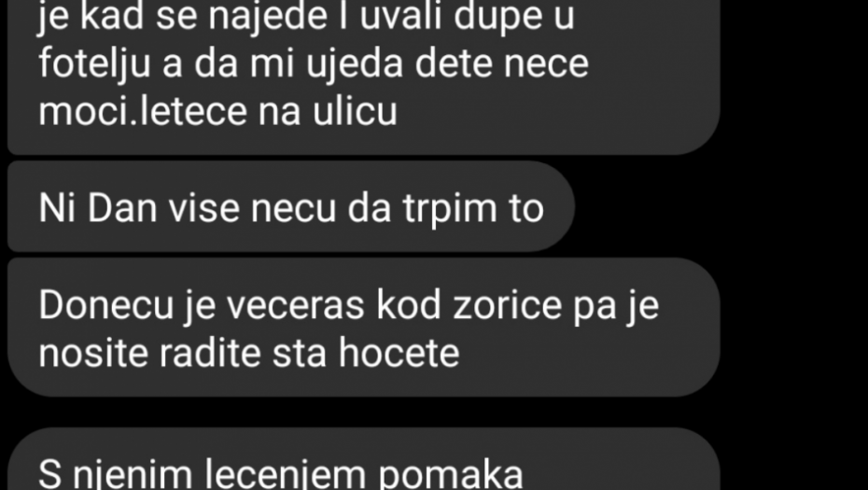Click the word "njenim" in the bottom bubble

click(133, 475)
